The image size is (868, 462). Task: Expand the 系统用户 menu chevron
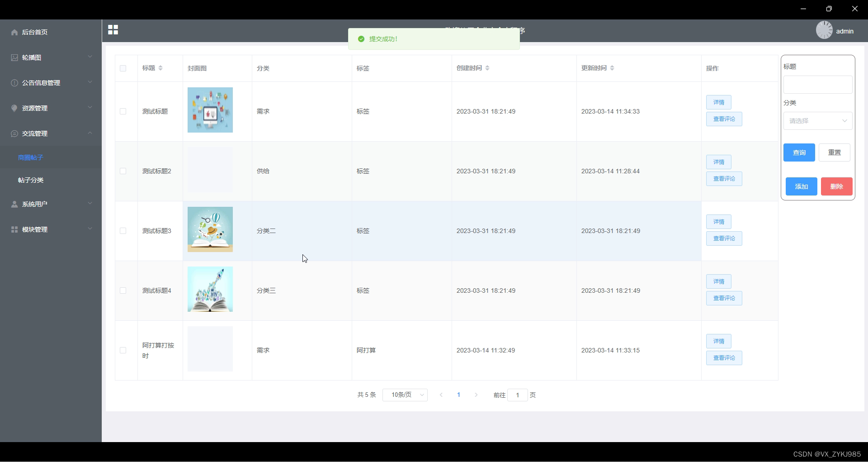(x=90, y=203)
